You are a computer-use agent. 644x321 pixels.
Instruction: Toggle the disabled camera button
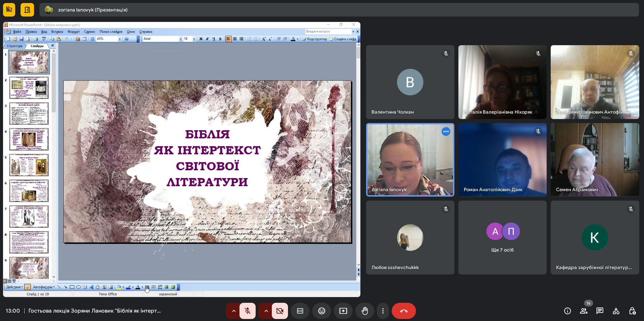280,311
